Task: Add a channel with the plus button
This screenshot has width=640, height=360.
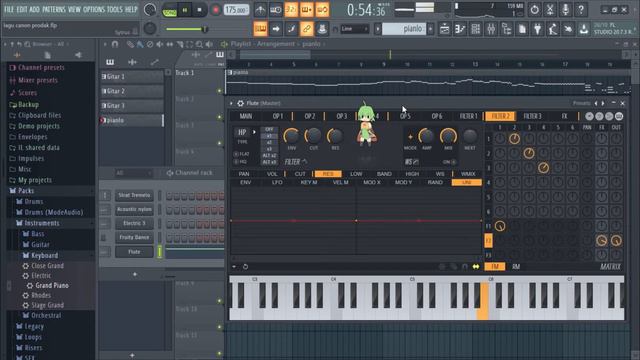Action: coord(135,275)
